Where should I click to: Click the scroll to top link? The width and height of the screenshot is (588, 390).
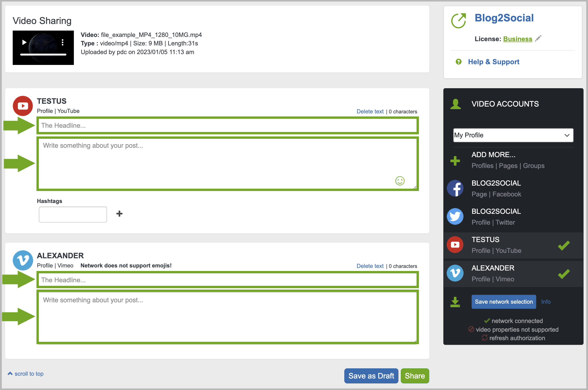pyautogui.click(x=26, y=374)
